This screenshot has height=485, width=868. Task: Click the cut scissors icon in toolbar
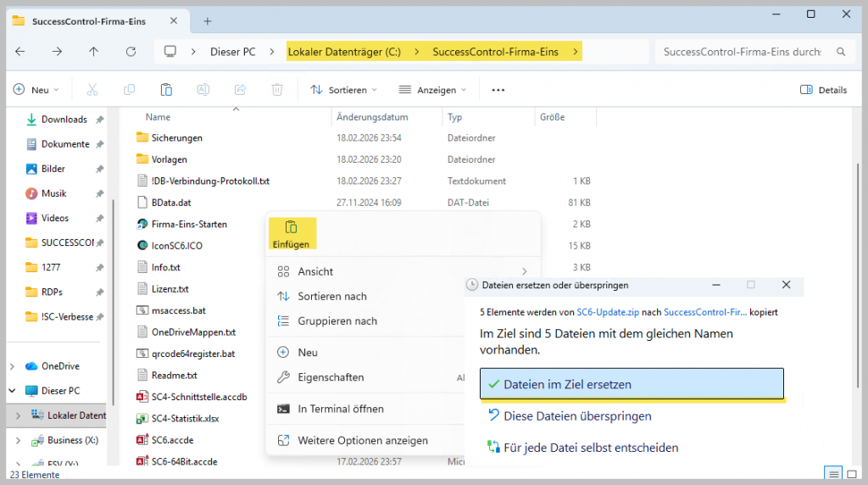click(x=92, y=90)
